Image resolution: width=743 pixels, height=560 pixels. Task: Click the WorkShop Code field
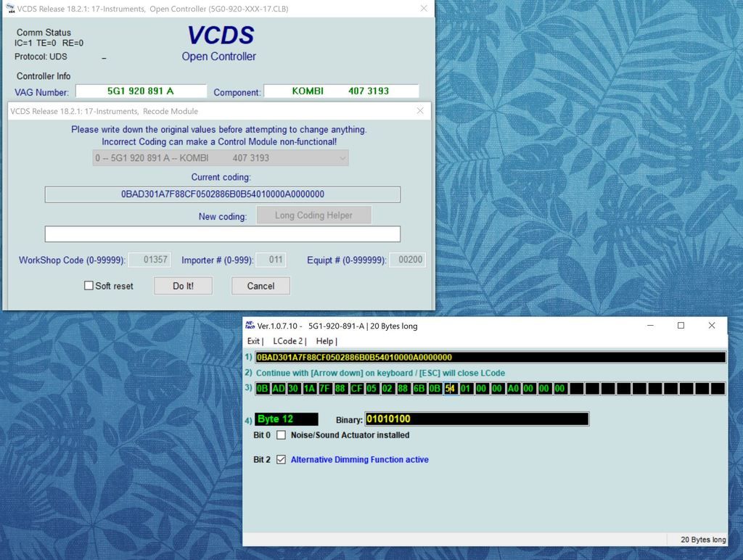(149, 260)
